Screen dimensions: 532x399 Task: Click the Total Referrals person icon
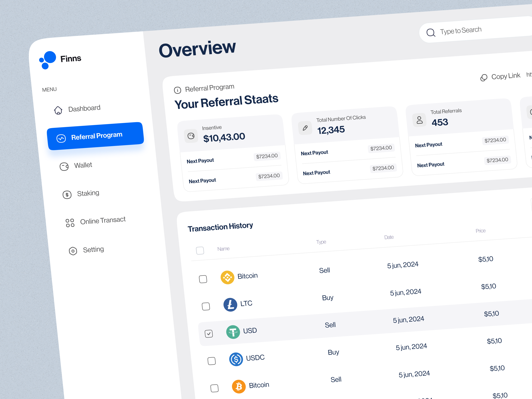coord(419,120)
